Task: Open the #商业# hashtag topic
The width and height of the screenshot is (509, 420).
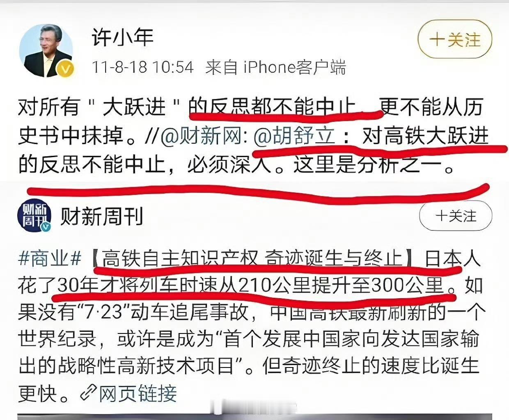Action: [x=49, y=259]
